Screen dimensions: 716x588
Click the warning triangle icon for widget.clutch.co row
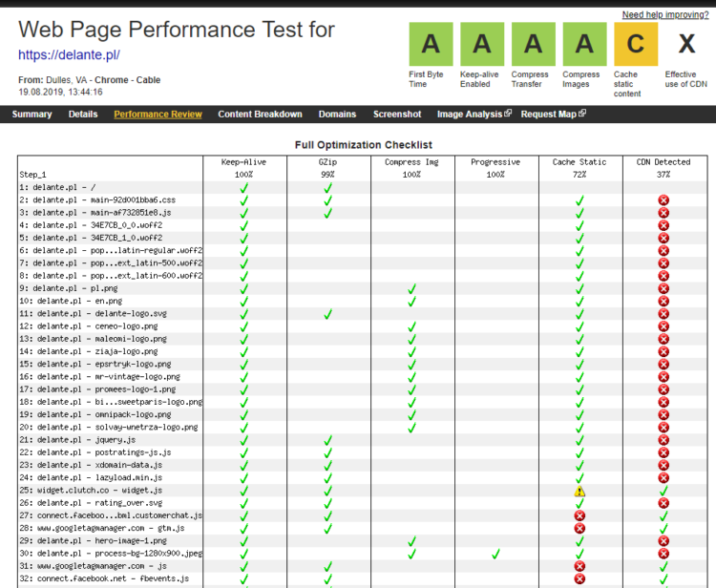(x=579, y=491)
